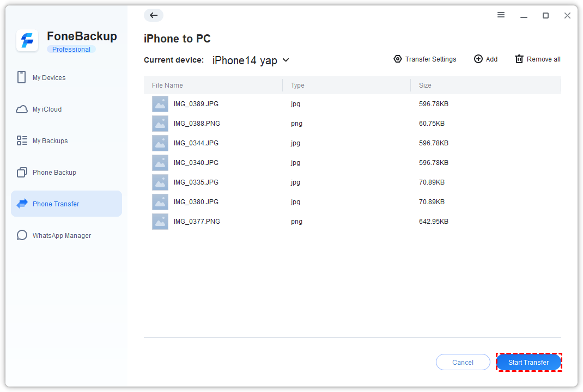Click the Phone Backup copy icon
583x392 pixels.
click(x=22, y=173)
